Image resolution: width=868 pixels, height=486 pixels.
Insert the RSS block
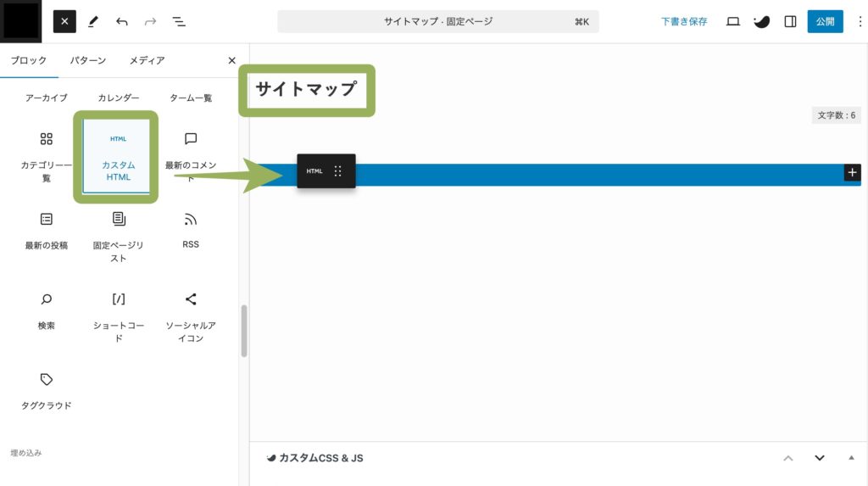click(x=191, y=231)
